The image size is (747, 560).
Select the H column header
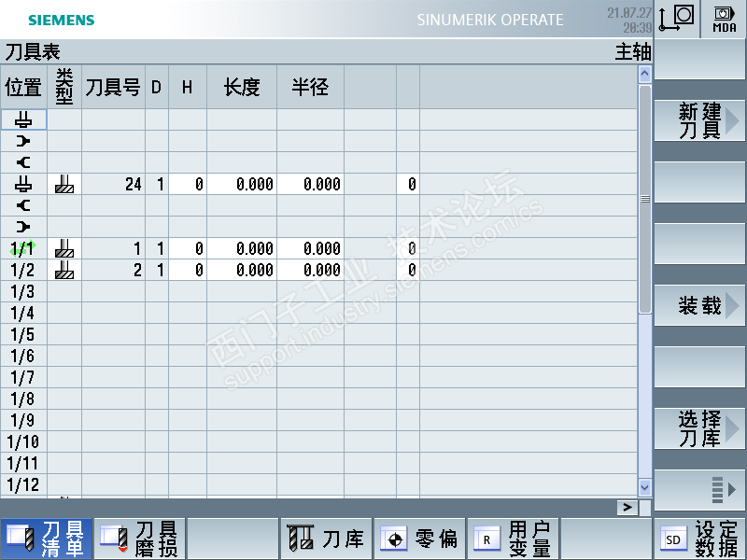[x=188, y=87]
